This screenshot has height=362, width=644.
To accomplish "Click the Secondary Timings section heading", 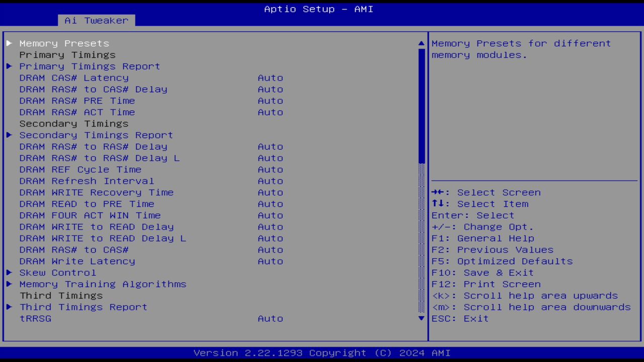I will point(74,124).
